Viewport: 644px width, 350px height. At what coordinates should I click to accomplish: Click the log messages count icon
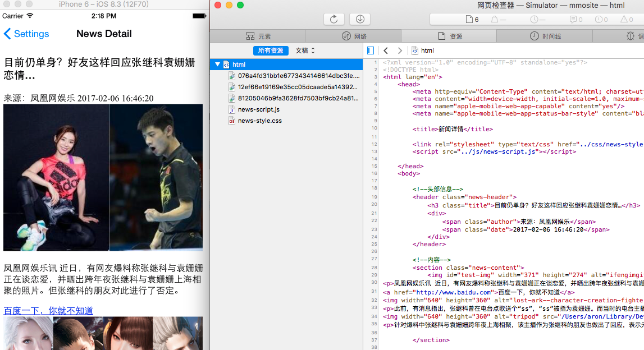point(576,19)
